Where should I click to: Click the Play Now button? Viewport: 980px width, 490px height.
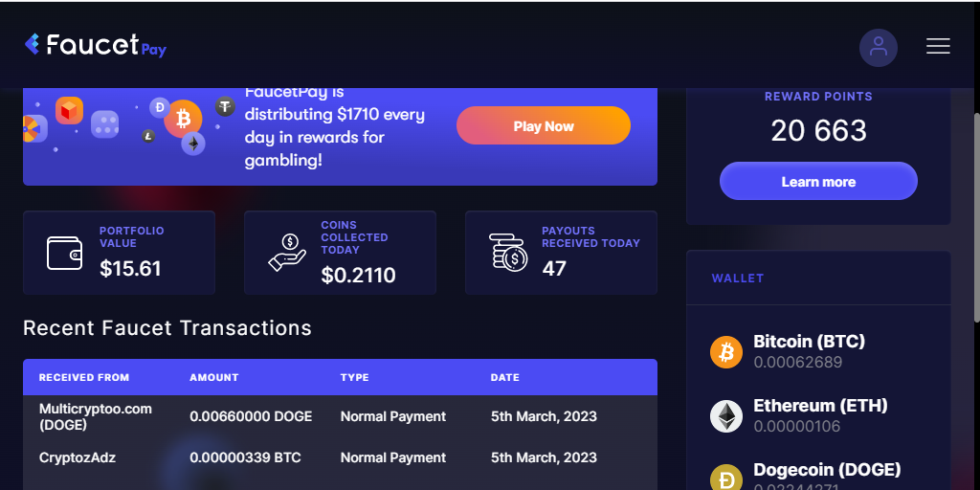pos(544,125)
